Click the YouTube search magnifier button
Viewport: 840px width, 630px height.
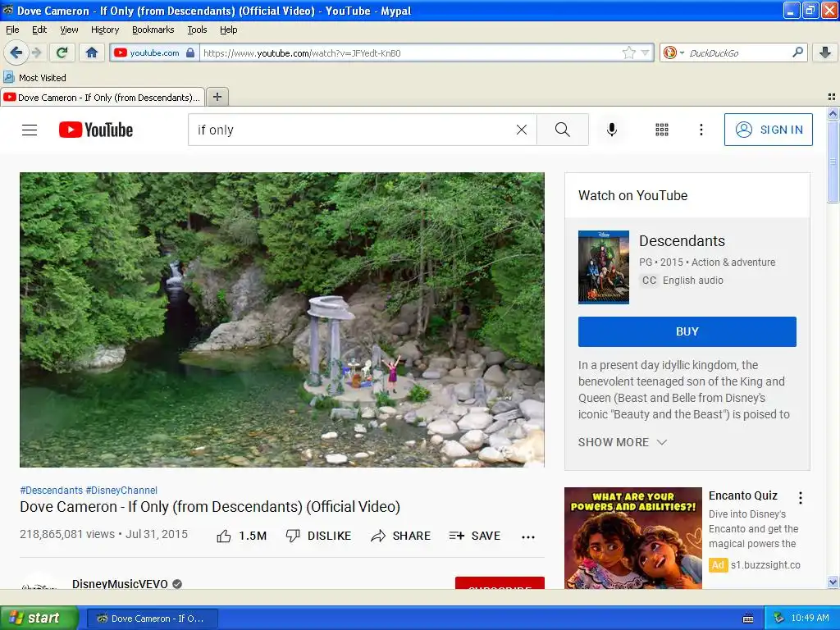(563, 130)
